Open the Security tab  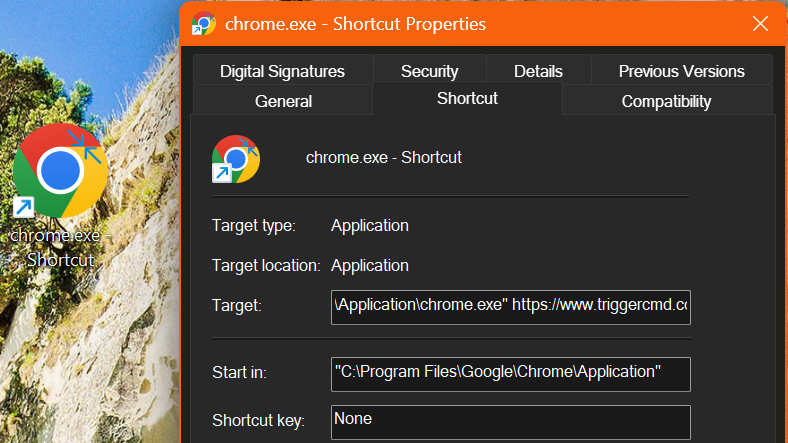tap(429, 71)
